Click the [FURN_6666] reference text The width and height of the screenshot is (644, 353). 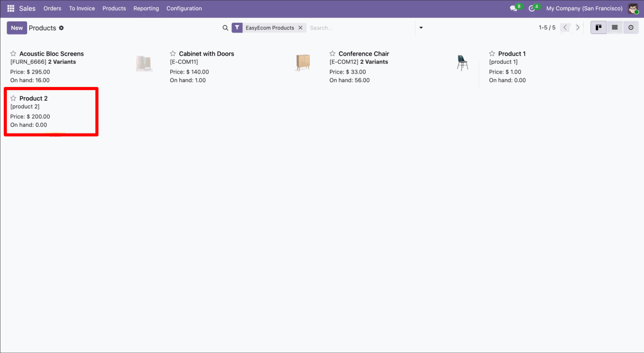coord(28,62)
